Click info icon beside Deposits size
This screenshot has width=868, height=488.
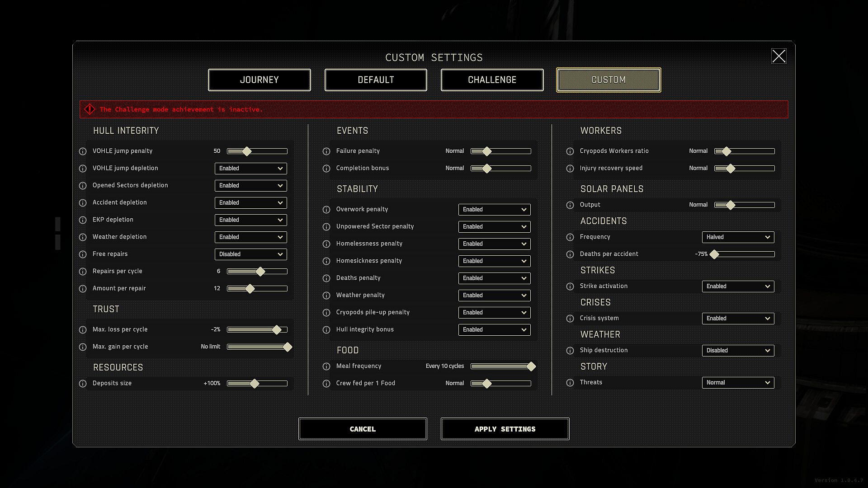pos(83,384)
